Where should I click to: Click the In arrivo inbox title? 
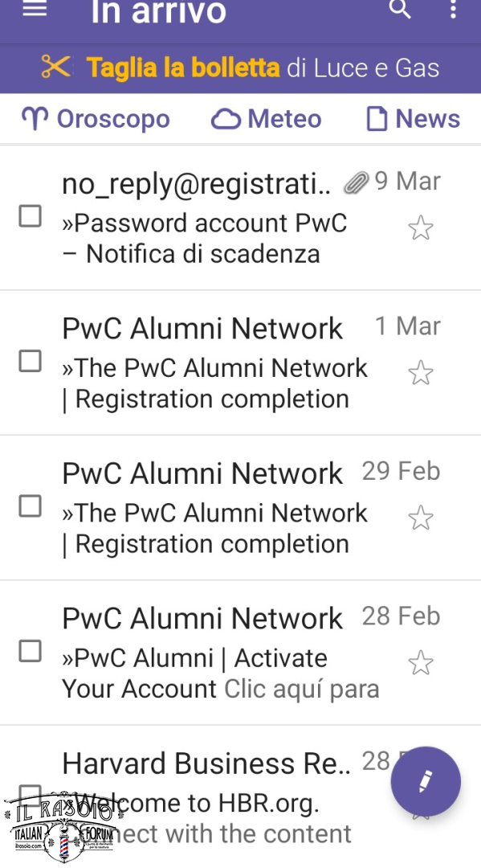click(159, 11)
